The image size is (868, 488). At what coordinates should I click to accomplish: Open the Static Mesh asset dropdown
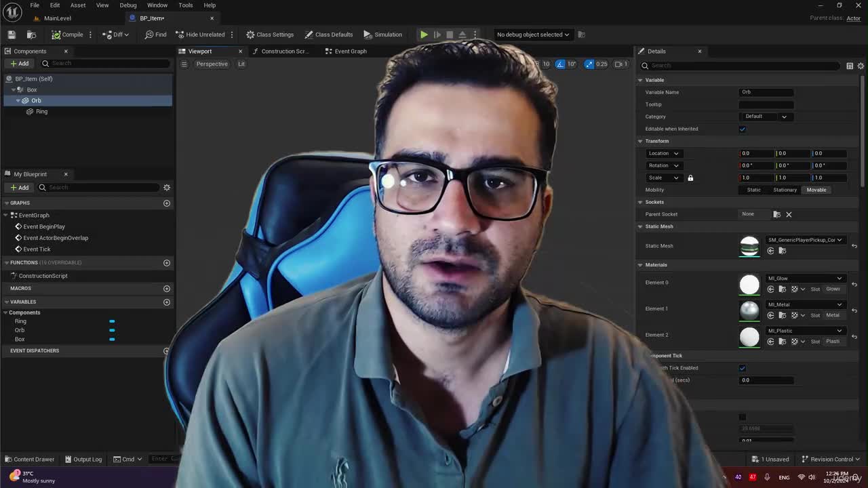[805, 240]
